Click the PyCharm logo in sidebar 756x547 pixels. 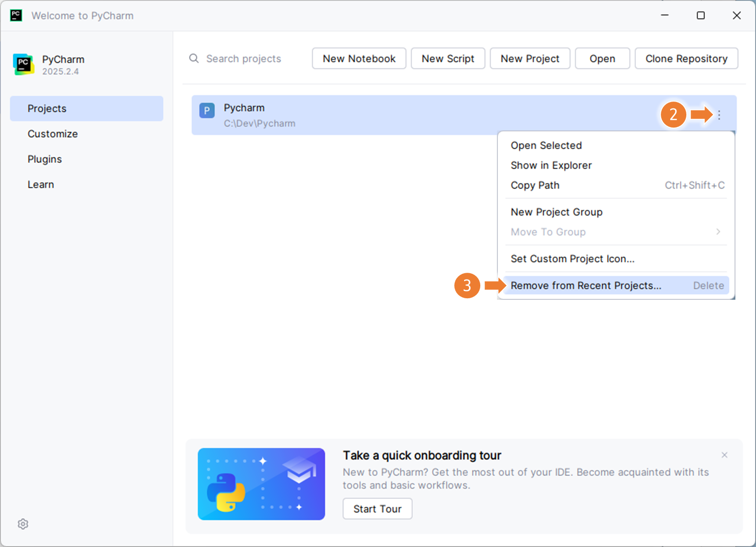pyautogui.click(x=24, y=64)
